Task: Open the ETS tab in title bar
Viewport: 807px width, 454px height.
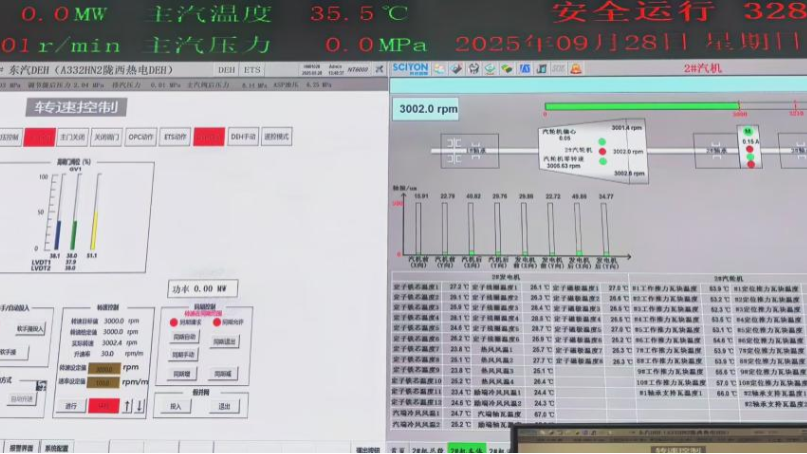Action: (x=252, y=70)
